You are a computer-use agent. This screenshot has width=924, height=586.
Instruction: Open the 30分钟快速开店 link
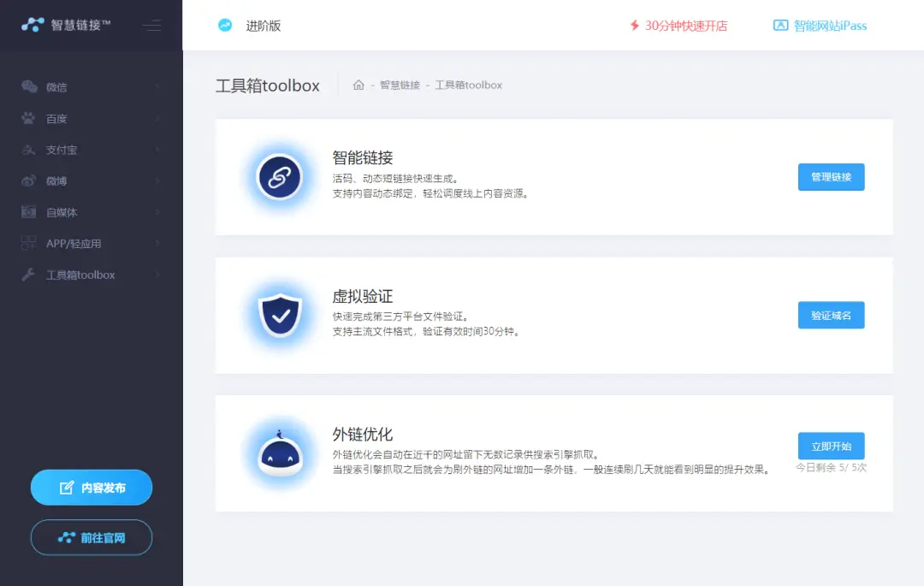pos(678,26)
